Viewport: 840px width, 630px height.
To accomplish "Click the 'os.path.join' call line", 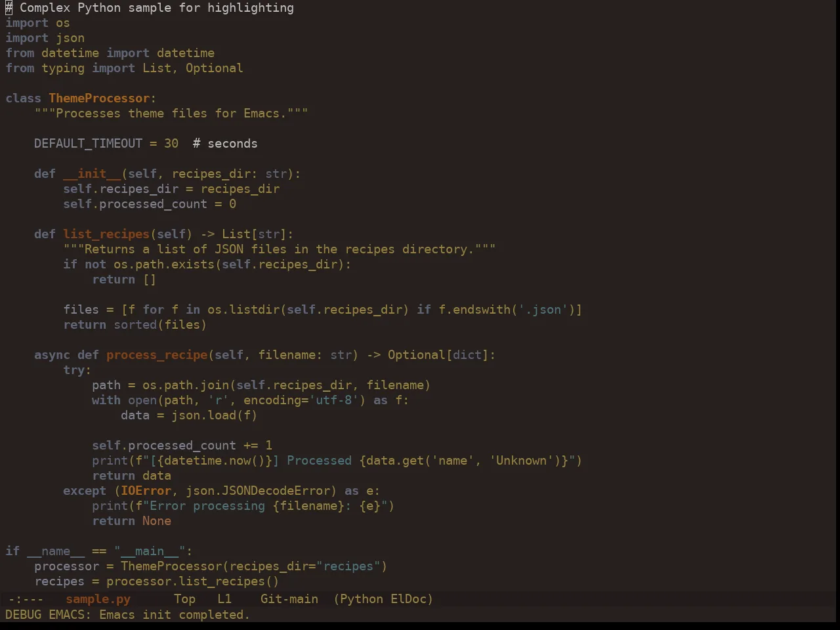I will coord(261,385).
